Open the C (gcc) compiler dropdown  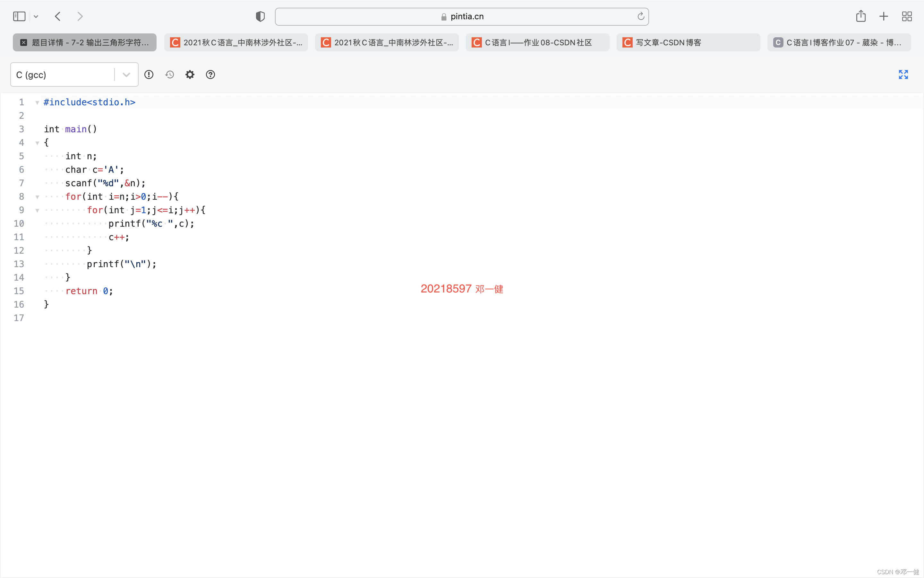pyautogui.click(x=74, y=74)
